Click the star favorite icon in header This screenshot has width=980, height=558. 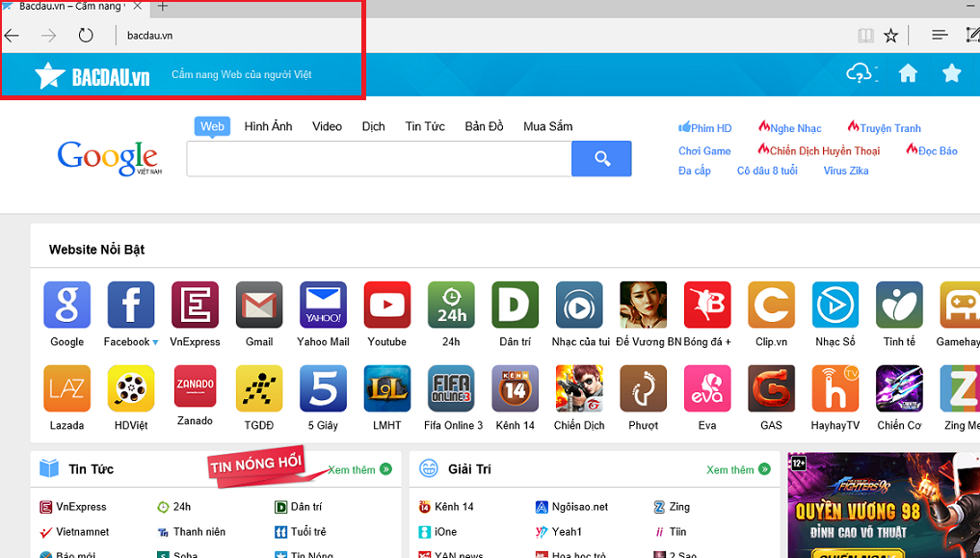[x=951, y=74]
